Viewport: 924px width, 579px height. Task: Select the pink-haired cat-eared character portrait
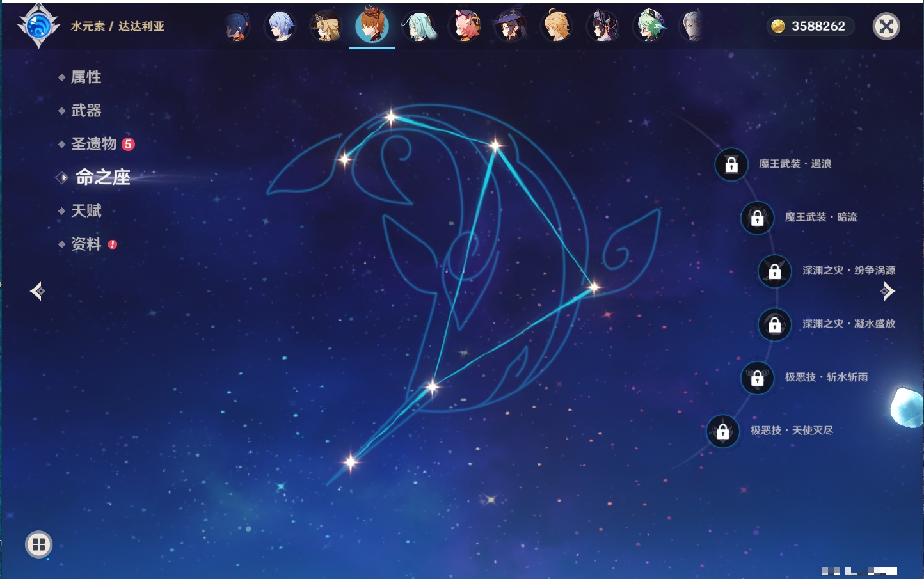click(466, 26)
